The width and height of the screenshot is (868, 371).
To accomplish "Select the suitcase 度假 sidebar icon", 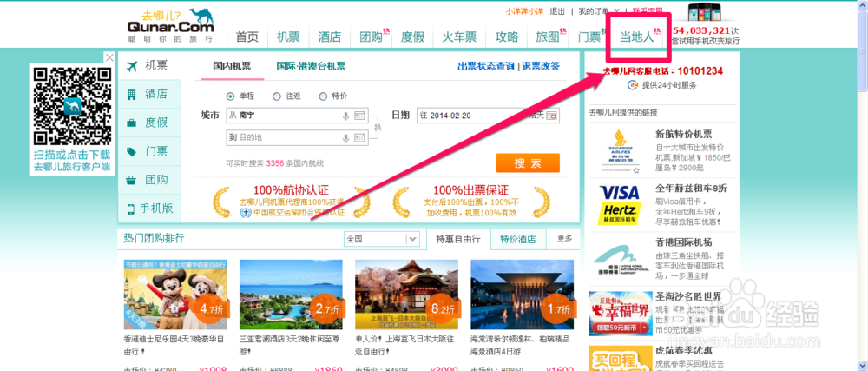I will click(x=132, y=123).
